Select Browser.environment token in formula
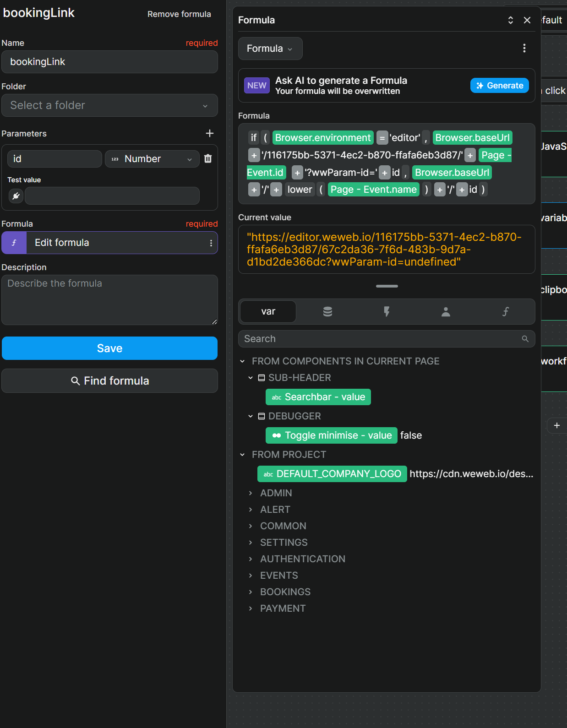567x728 pixels. 323,138
